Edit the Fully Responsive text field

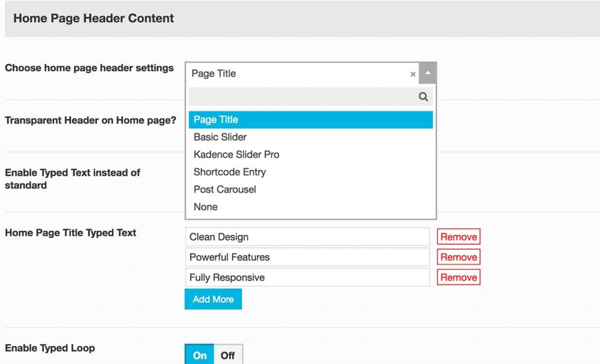(308, 277)
